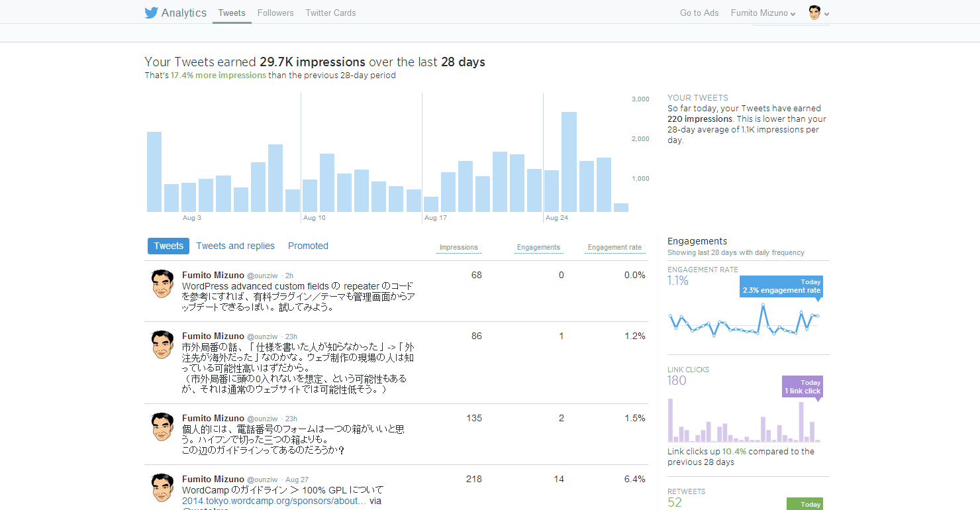Click the engagement rate line chart
The image size is (980, 510).
[745, 321]
